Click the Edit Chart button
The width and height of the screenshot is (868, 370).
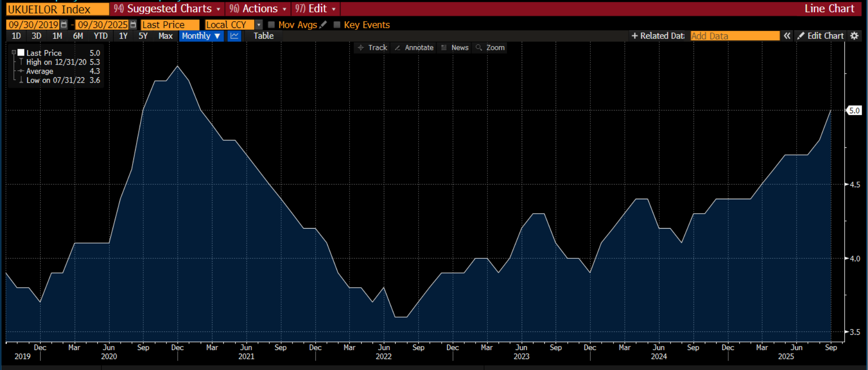(821, 36)
